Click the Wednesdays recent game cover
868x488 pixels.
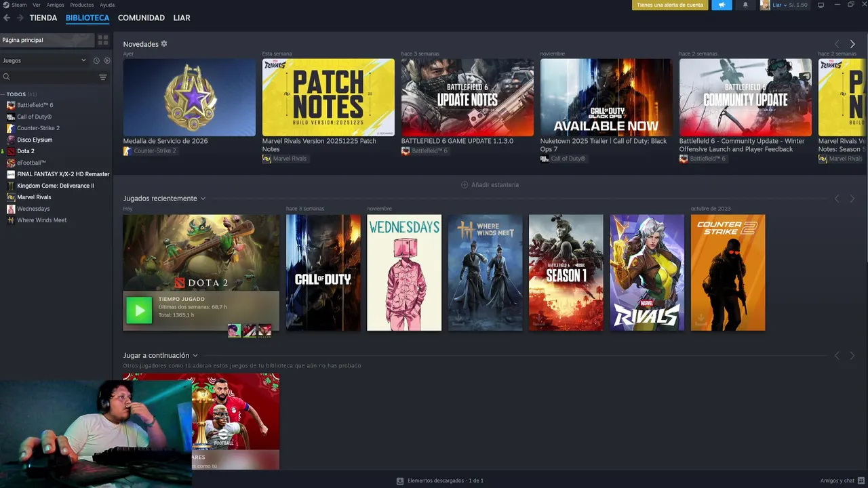pos(404,272)
